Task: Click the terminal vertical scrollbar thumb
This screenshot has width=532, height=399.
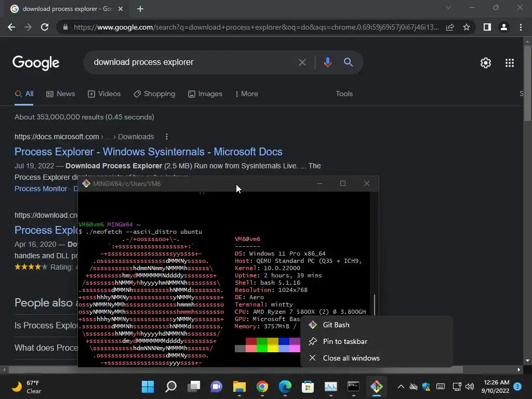Action: tap(375, 304)
